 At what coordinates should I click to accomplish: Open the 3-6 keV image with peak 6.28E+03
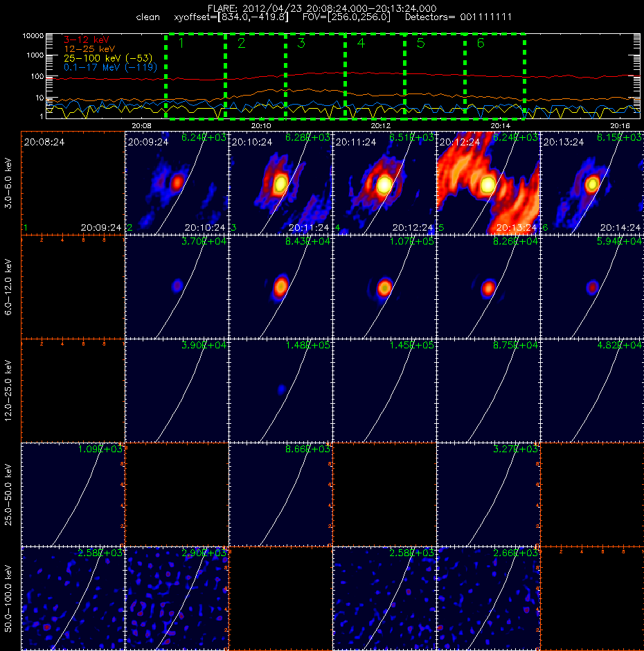[x=280, y=183]
